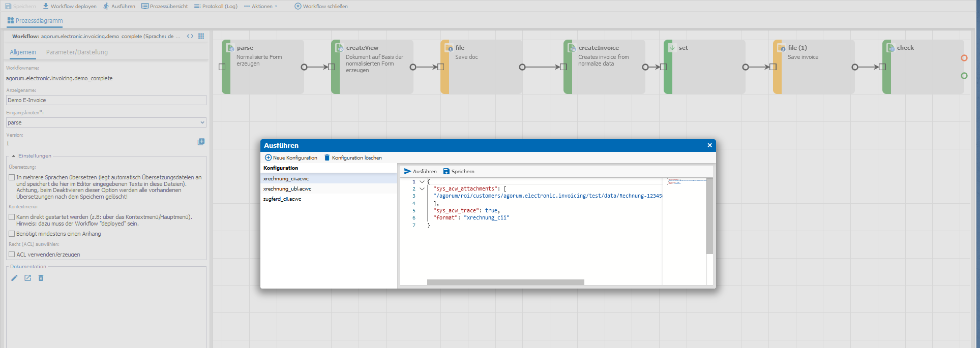Open the Prozessübersicht view
The width and height of the screenshot is (980, 348).
[x=164, y=6]
